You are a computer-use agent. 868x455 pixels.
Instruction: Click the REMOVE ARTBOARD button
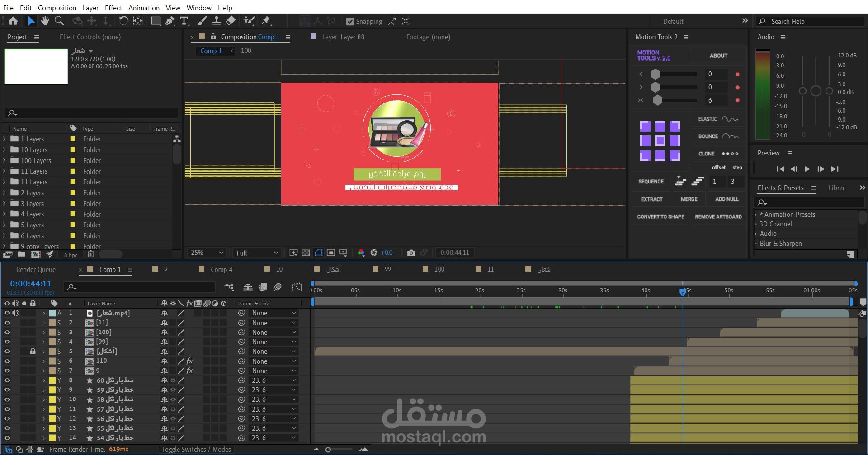718,216
